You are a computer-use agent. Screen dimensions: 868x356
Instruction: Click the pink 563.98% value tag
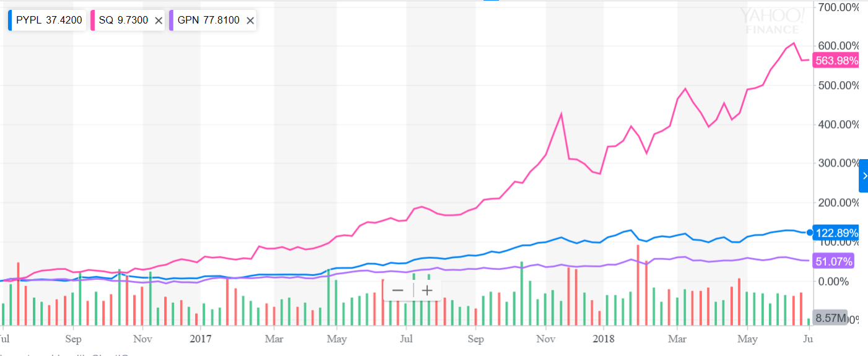(836, 61)
